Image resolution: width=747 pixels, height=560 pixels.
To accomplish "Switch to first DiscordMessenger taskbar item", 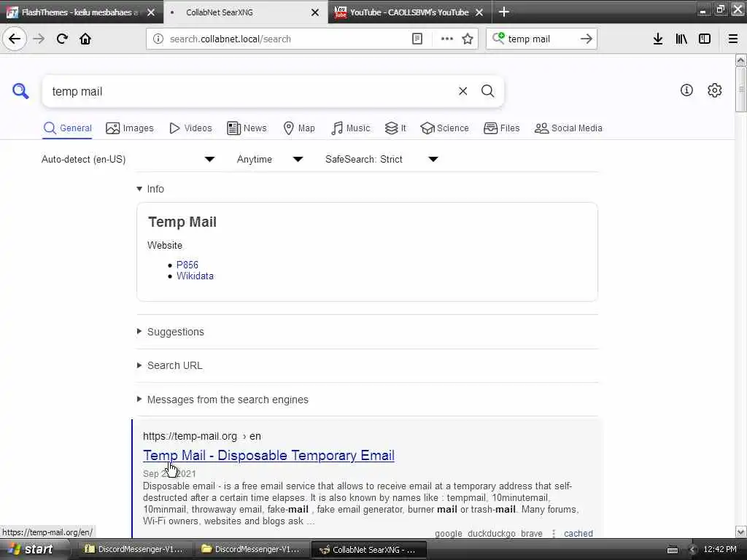I will click(x=133, y=549).
